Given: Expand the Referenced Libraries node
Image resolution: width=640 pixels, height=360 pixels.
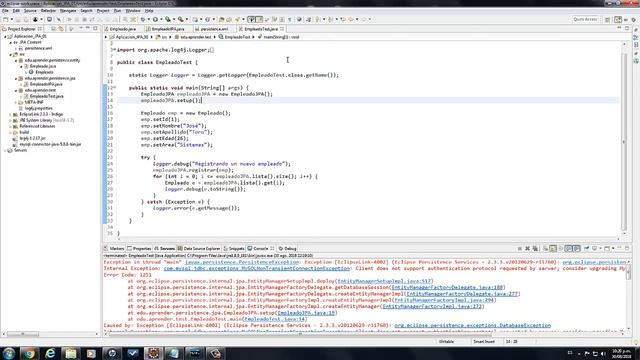Looking at the screenshot, I should (11, 127).
